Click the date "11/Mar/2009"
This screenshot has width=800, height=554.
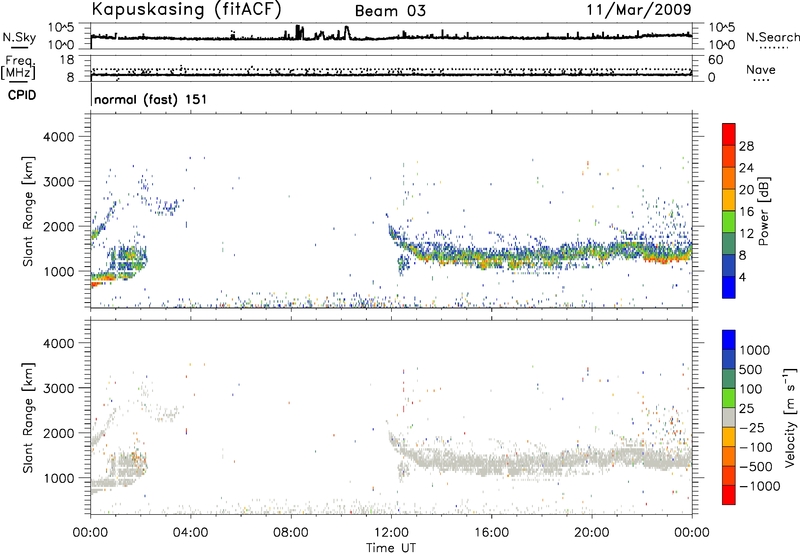[x=639, y=9]
